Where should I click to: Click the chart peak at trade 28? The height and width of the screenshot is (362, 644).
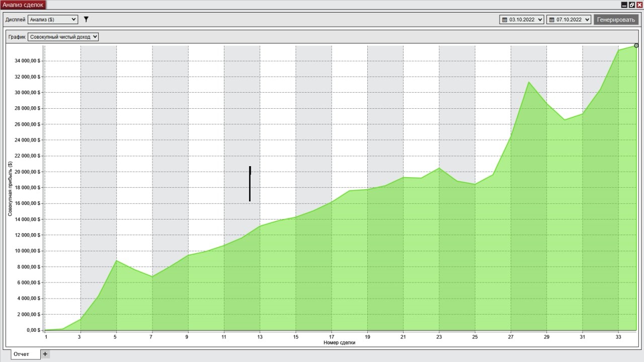529,82
